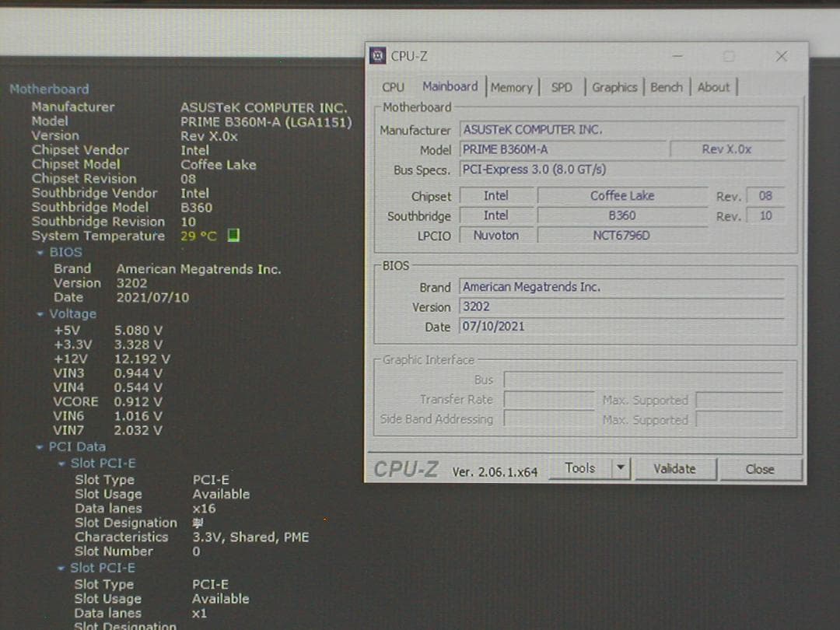Collapse the PCI Data tree section

(x=39, y=446)
